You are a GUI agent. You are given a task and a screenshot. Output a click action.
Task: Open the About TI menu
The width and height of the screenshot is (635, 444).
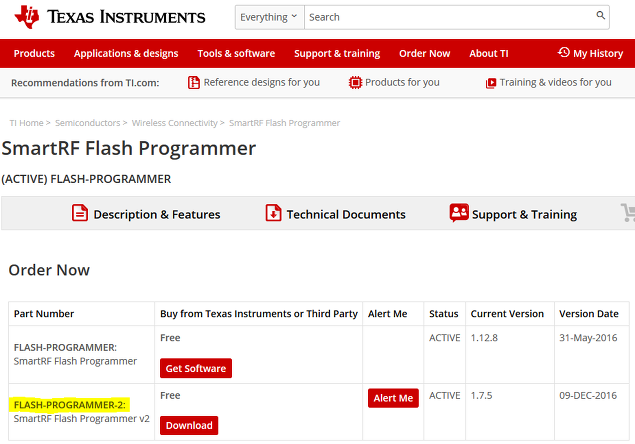[488, 53]
